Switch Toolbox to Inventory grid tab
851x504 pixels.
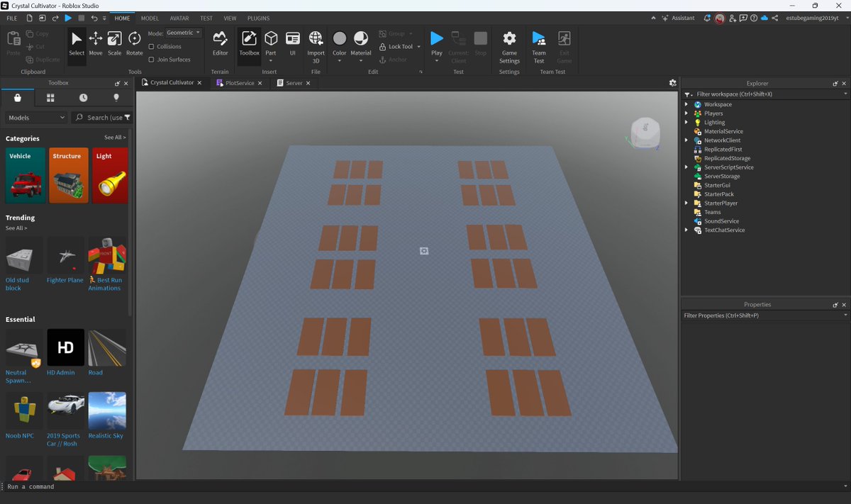pos(50,98)
